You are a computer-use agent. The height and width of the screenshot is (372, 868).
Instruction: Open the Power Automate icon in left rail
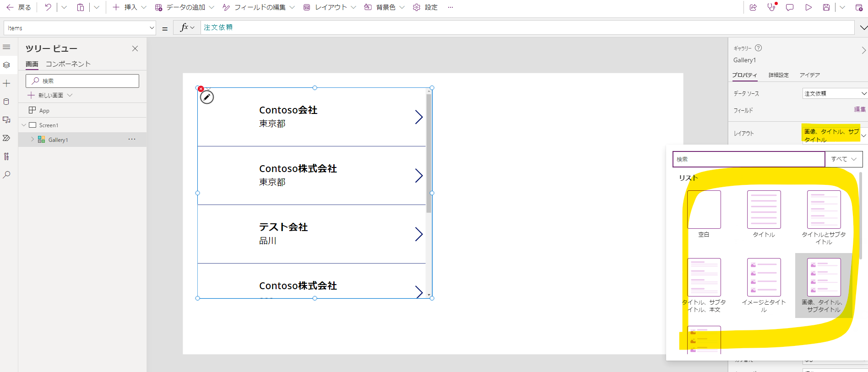[6, 138]
